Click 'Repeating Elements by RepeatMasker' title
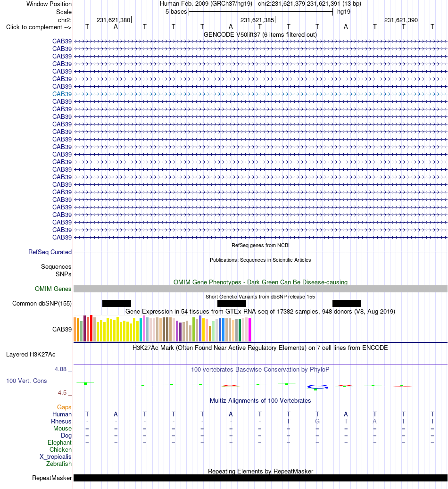This screenshot has height=489, width=448. point(260,471)
